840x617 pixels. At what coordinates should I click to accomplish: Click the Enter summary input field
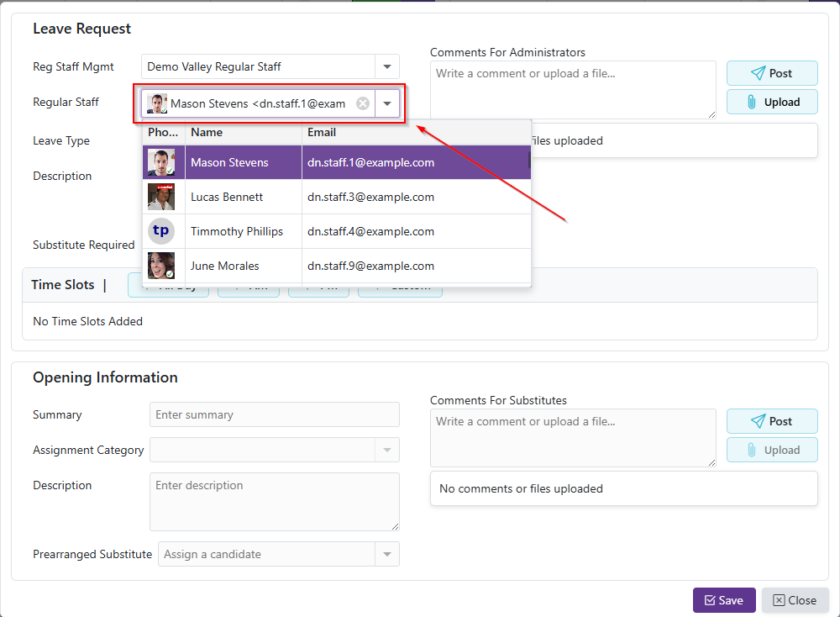275,414
